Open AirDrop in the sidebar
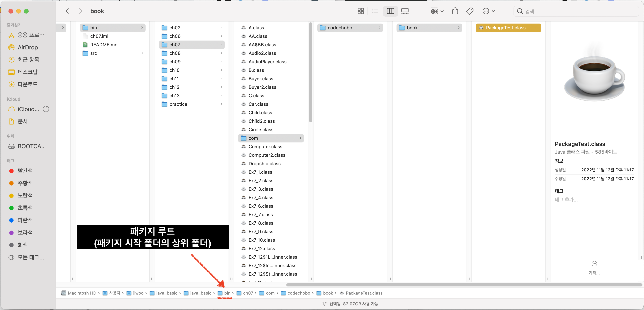This screenshot has height=310, width=644. (27, 47)
